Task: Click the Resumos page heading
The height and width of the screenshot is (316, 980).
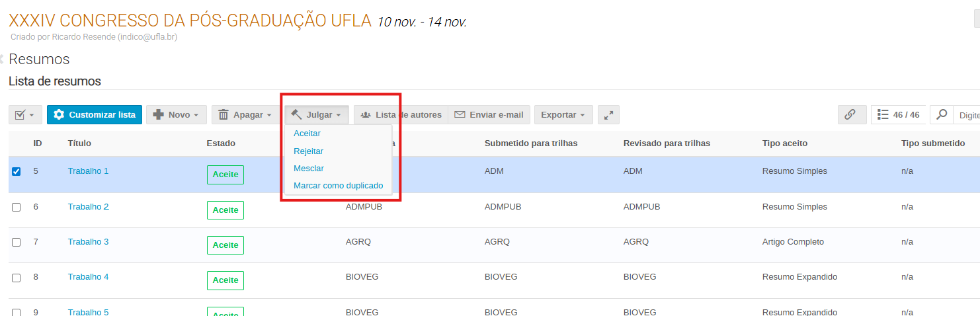Action: pyautogui.click(x=39, y=59)
